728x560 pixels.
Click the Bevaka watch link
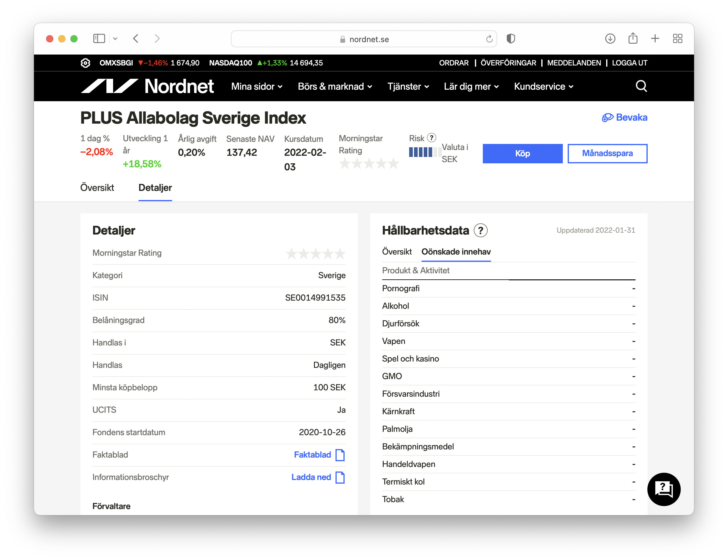pyautogui.click(x=624, y=117)
